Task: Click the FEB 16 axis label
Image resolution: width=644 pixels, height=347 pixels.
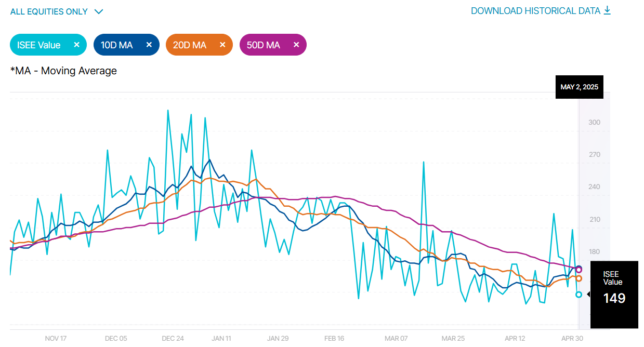Action: (335, 338)
